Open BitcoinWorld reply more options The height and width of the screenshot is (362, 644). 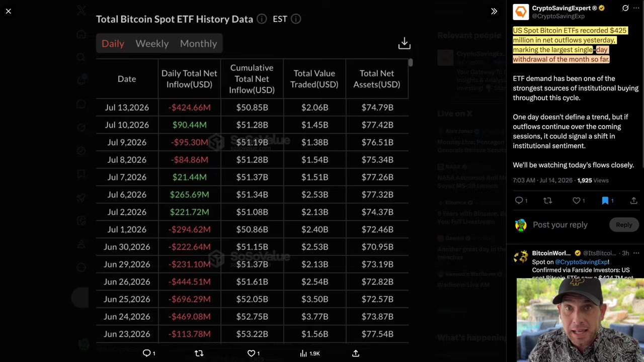[x=636, y=253]
